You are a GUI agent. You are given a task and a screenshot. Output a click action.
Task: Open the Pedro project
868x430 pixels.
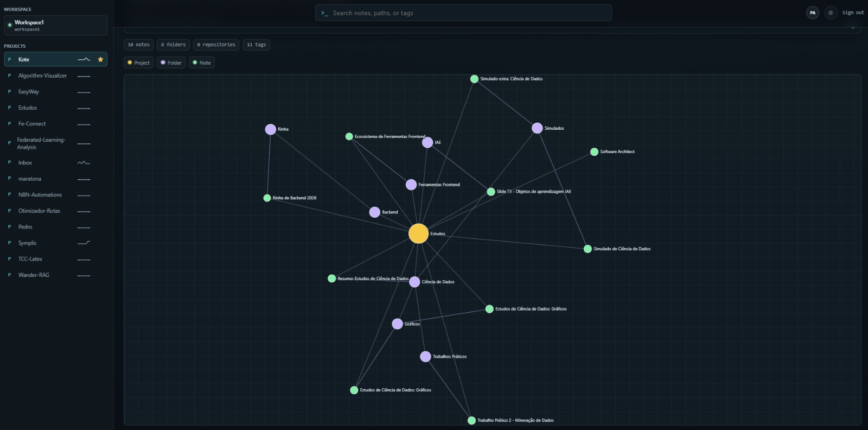tap(55, 227)
